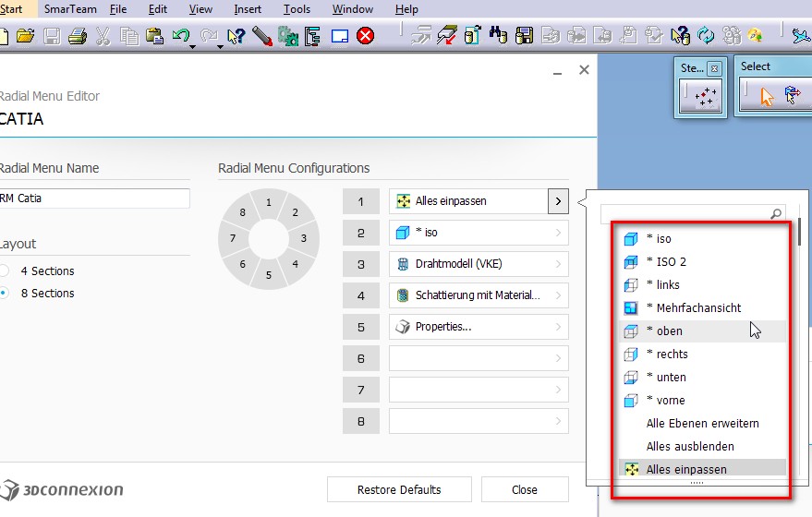Screen dimensions: 812x517
Task: Expand the Alles einpassen slot 1 arrow
Action: tap(558, 201)
